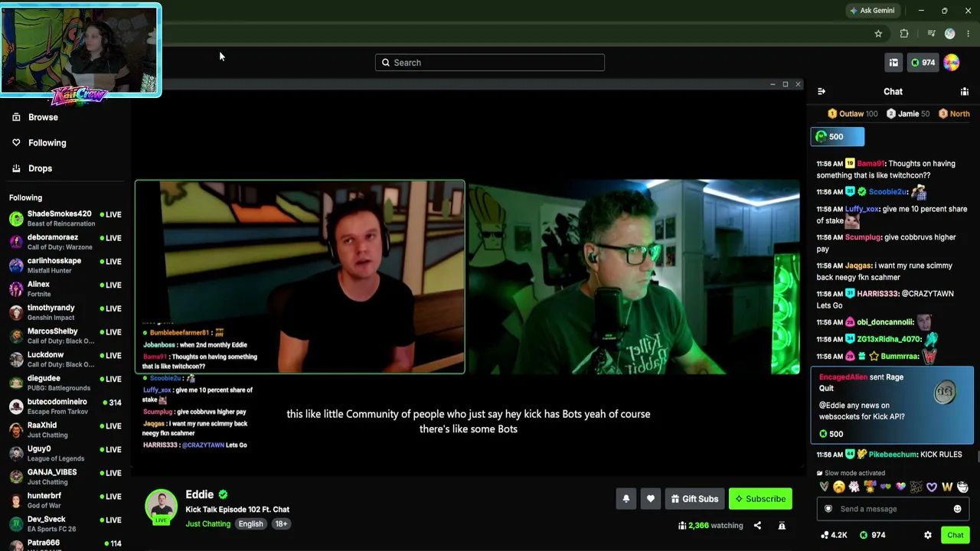
Task: Open Outlaw leaderboard entry in chat
Action: pyautogui.click(x=852, y=114)
